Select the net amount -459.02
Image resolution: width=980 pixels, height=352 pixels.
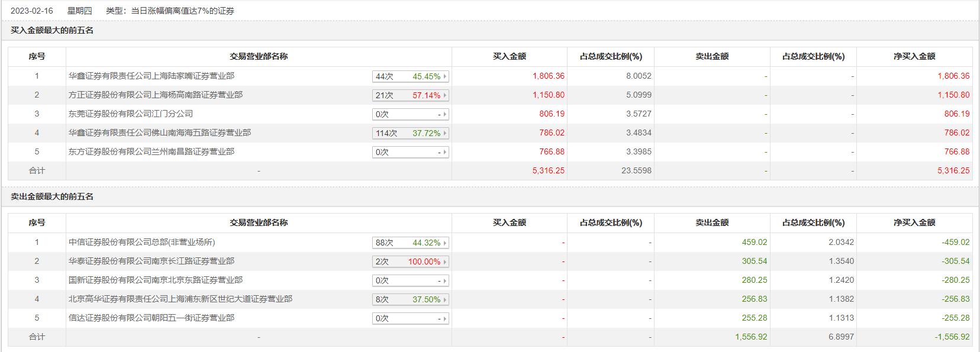pyautogui.click(x=956, y=242)
